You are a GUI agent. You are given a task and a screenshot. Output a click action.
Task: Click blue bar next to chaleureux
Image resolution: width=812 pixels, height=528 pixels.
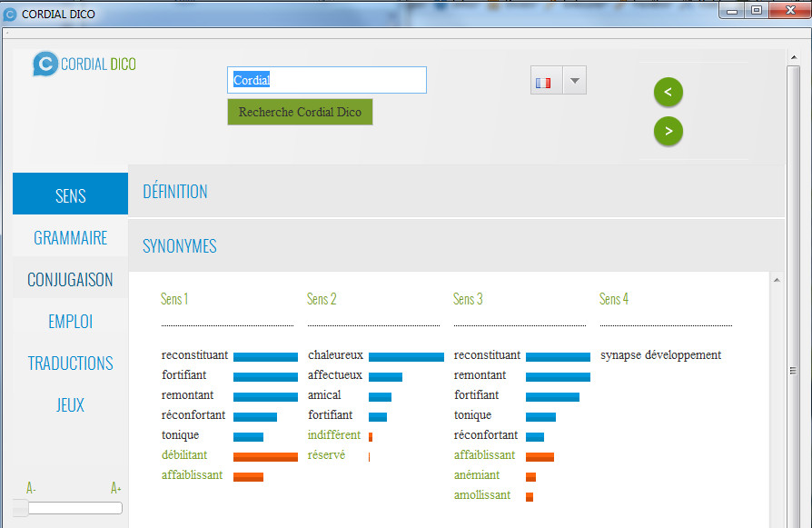pyautogui.click(x=406, y=357)
